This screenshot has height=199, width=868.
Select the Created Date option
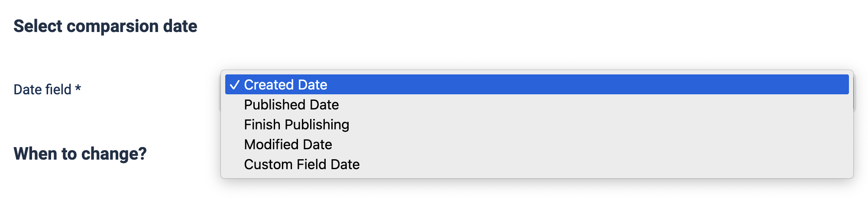click(285, 85)
